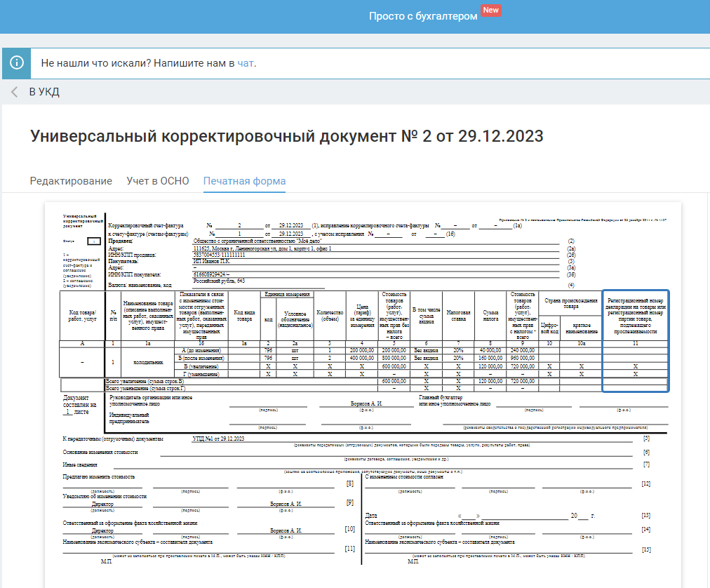Click the red New badge
Screen dimensions: 710x588
tap(491, 10)
